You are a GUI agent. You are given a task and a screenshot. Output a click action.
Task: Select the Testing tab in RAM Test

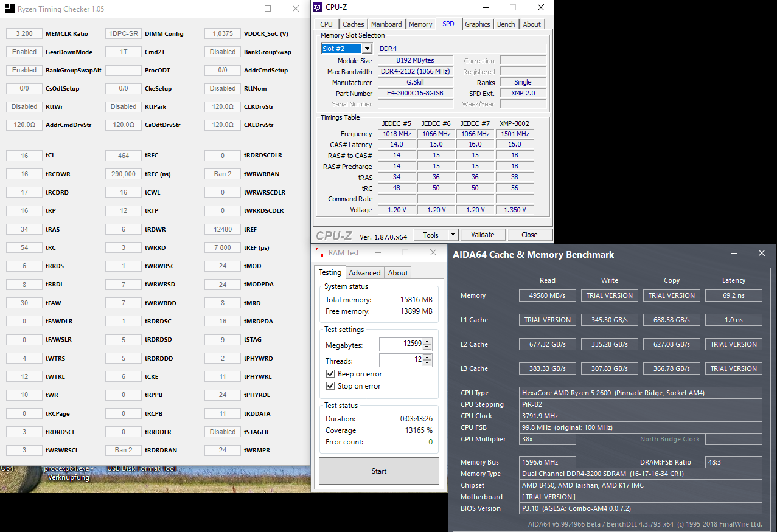pyautogui.click(x=330, y=272)
